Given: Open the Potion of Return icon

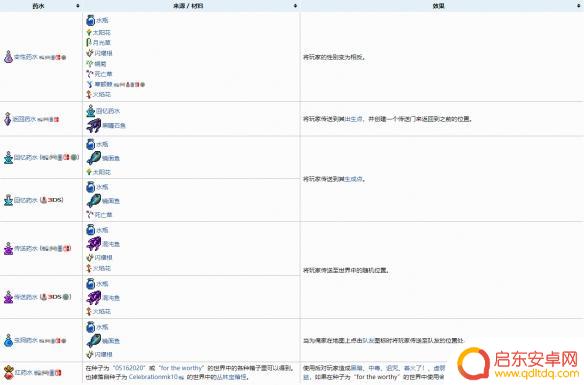Looking at the screenshot, I should coord(7,119).
